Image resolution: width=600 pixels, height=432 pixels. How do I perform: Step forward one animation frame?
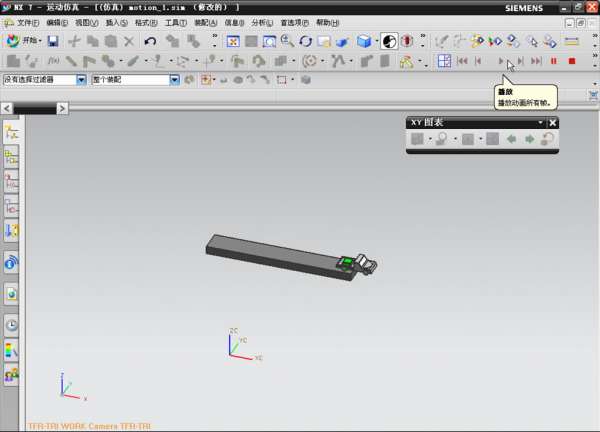(x=520, y=61)
